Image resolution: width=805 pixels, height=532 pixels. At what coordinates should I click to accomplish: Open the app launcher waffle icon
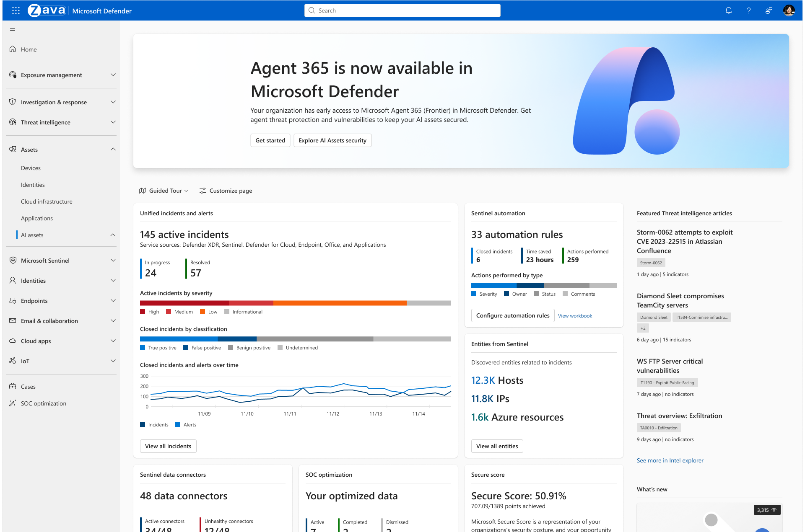(x=16, y=10)
